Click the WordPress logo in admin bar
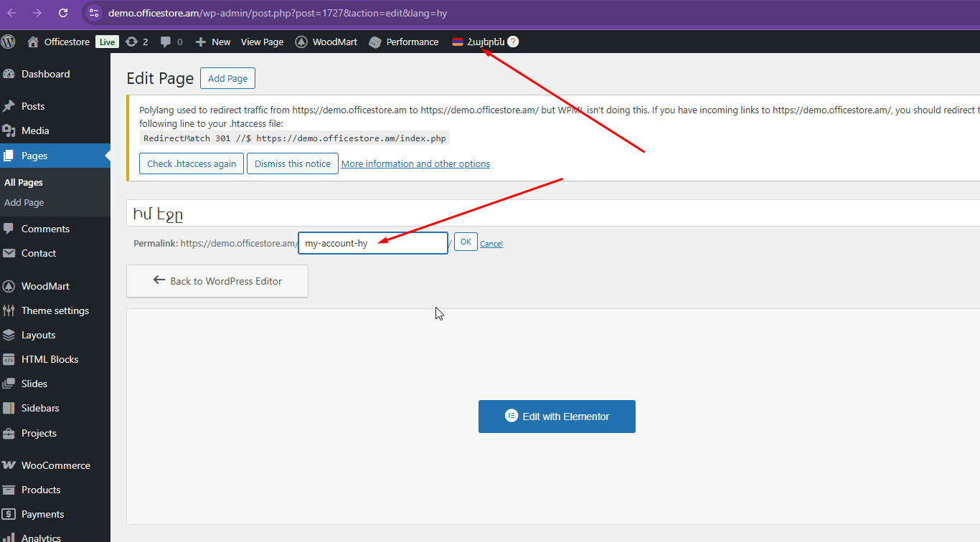The image size is (980, 542). 9,42
